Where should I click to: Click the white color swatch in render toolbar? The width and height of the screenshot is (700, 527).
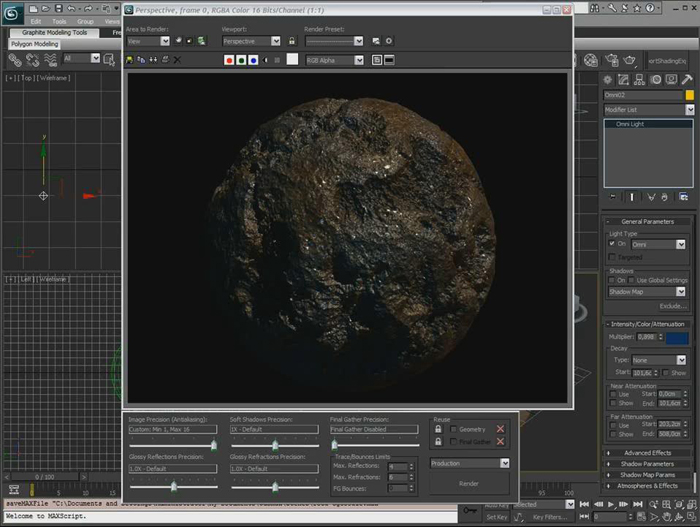292,59
